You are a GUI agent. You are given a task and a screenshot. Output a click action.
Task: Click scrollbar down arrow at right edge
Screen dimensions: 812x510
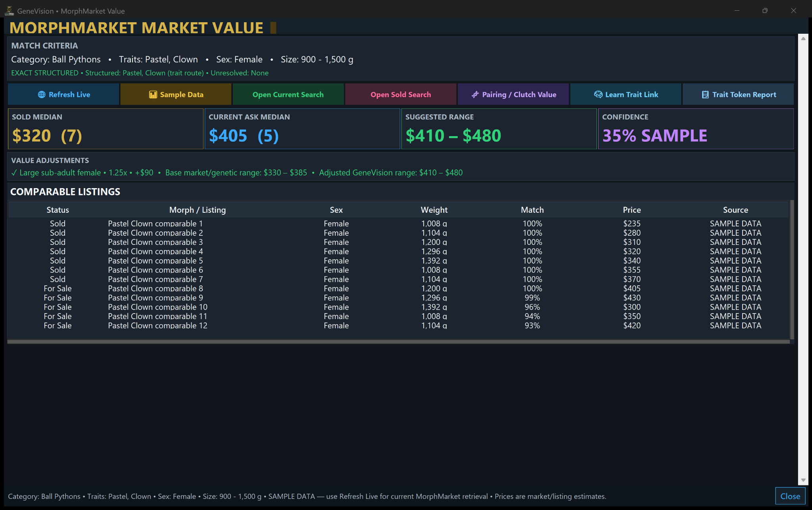tap(803, 480)
